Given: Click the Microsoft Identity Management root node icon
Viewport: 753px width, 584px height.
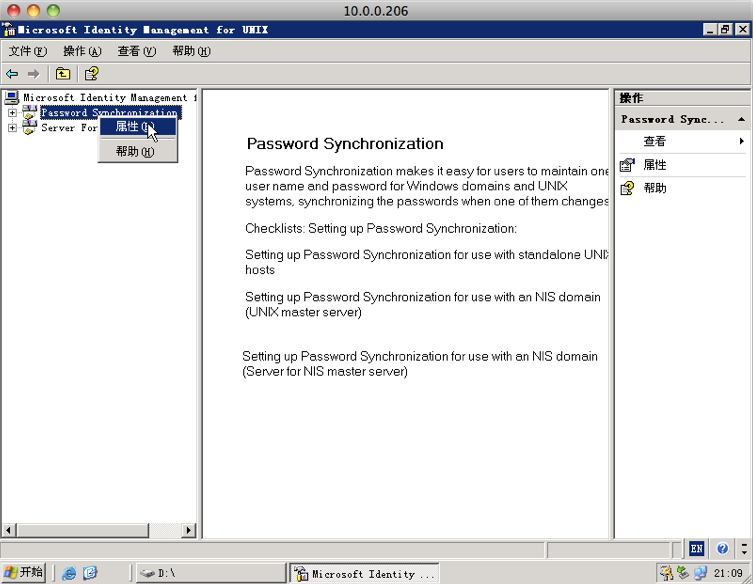Looking at the screenshot, I should (12, 97).
